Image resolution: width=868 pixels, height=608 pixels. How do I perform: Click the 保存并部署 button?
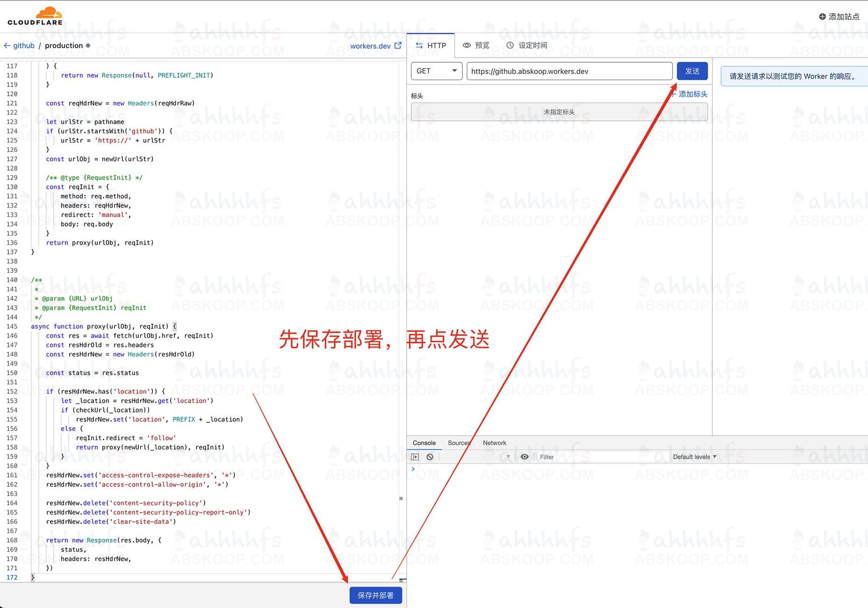click(x=376, y=595)
